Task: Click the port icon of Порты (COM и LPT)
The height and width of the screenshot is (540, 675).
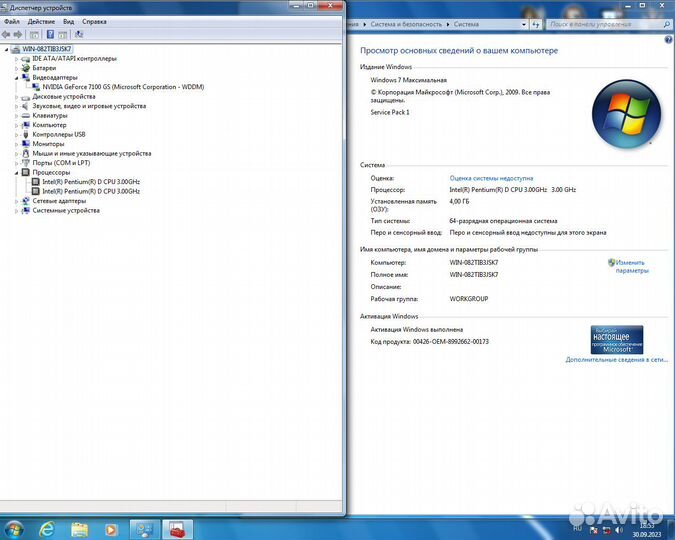Action: click(26, 163)
